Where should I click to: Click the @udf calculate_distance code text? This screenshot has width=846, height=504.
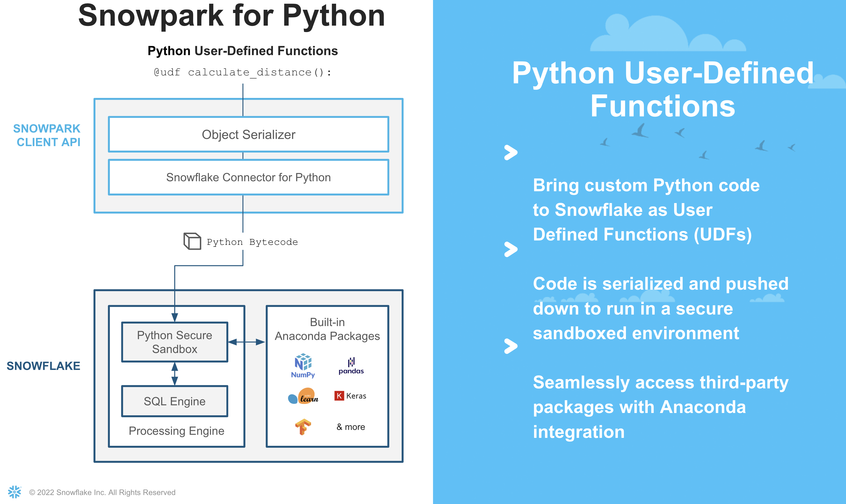tap(243, 72)
